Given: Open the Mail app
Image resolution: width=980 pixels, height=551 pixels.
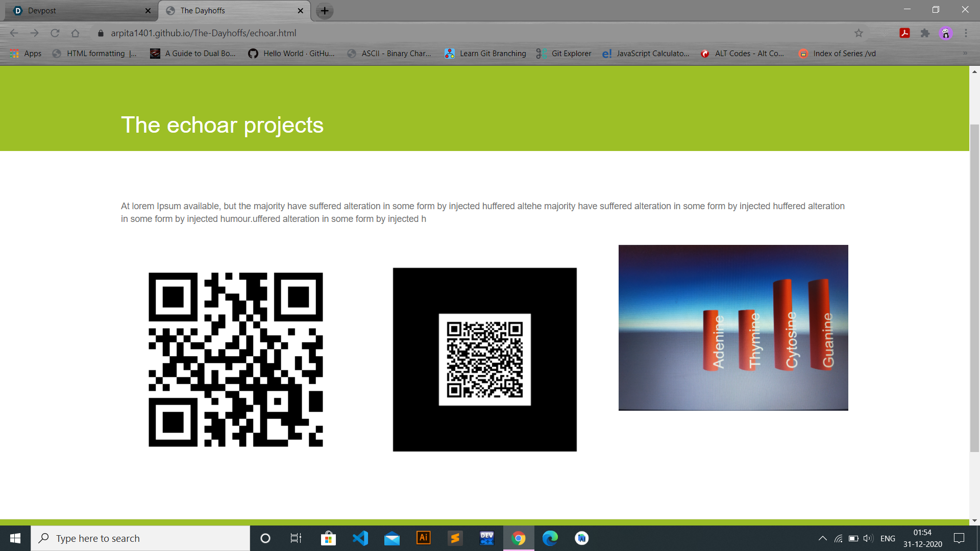Looking at the screenshot, I should [392, 538].
